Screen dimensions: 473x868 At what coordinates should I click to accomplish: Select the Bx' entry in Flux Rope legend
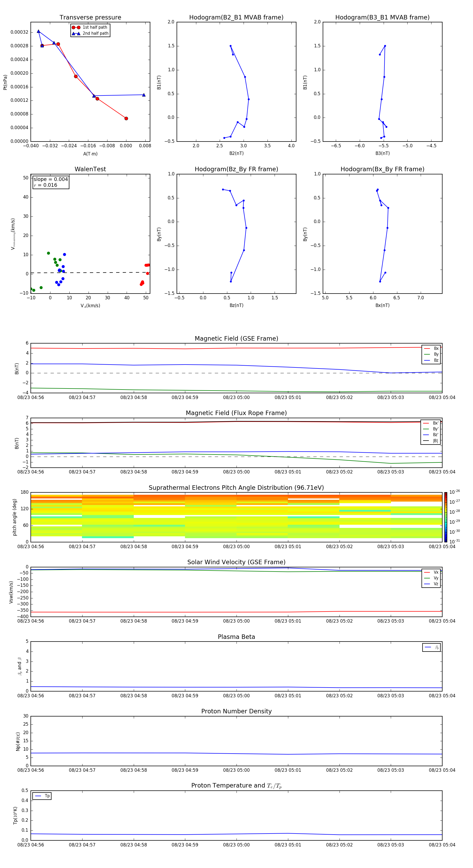pos(431,423)
